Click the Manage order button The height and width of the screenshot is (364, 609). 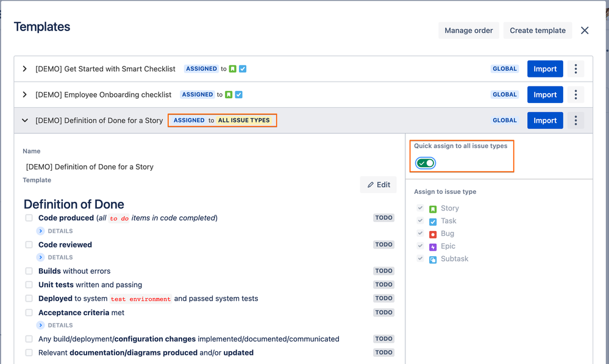(x=468, y=30)
